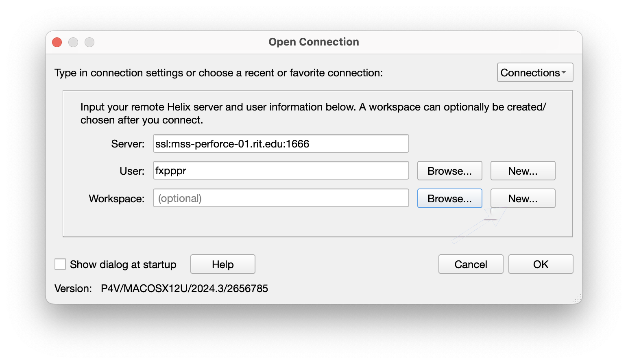The height and width of the screenshot is (364, 628).
Task: Open the Connections dropdown menu
Action: 534,73
